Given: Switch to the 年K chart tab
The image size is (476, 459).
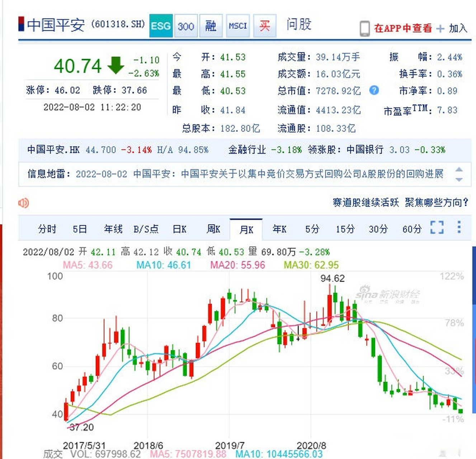Looking at the screenshot, I should [279, 229].
